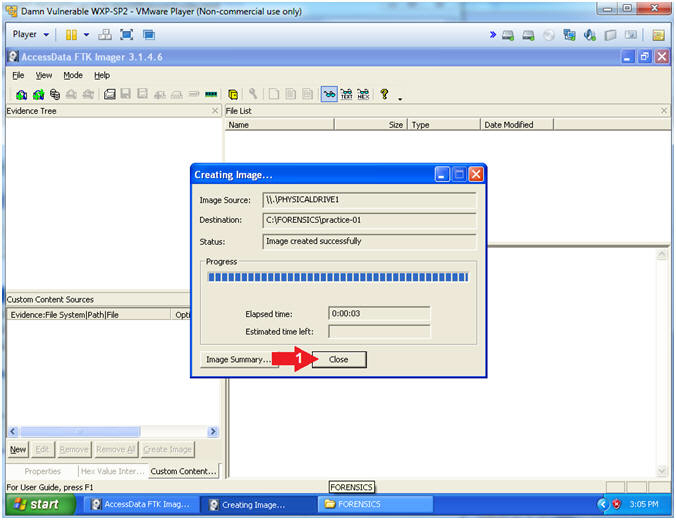Enter VMware full screen mode icon

[126, 34]
